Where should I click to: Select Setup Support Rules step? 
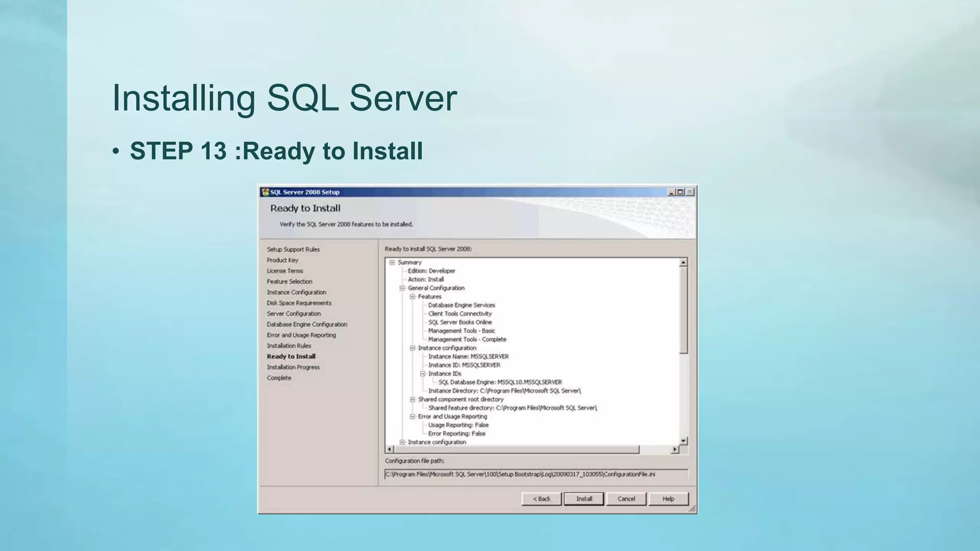293,250
